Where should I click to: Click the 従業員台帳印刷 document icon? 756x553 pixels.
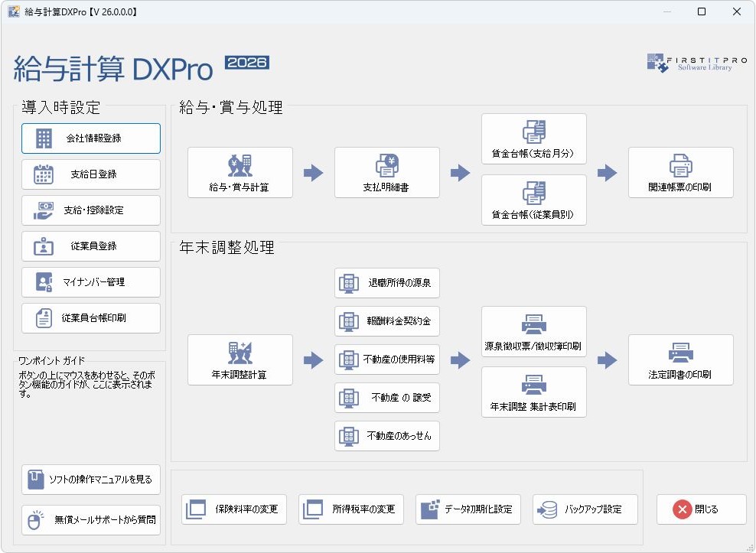tap(44, 318)
